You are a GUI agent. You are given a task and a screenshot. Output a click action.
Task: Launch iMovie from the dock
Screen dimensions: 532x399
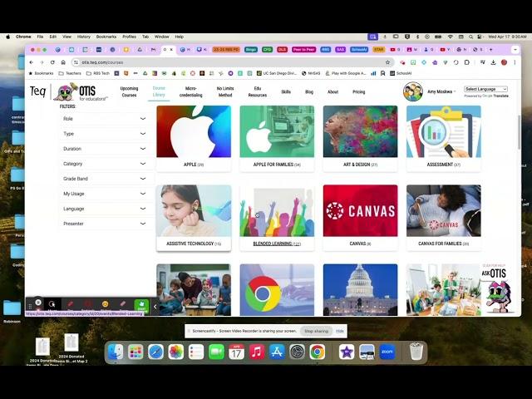(x=347, y=352)
